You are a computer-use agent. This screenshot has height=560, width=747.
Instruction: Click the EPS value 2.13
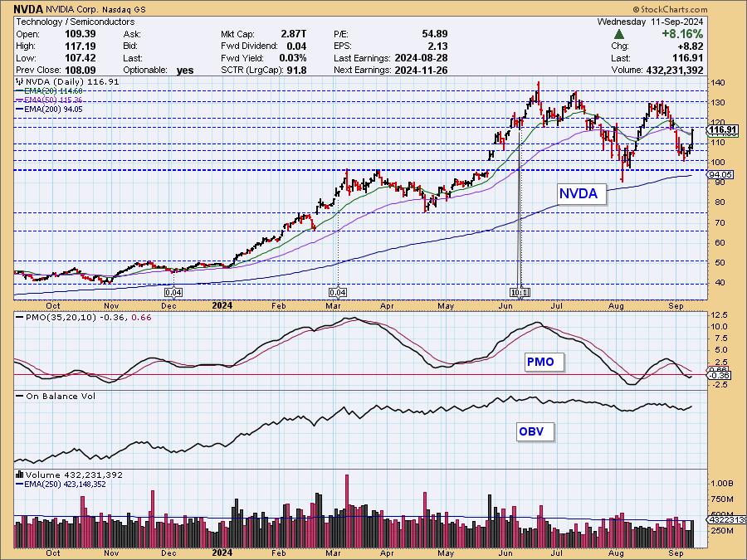pos(437,46)
